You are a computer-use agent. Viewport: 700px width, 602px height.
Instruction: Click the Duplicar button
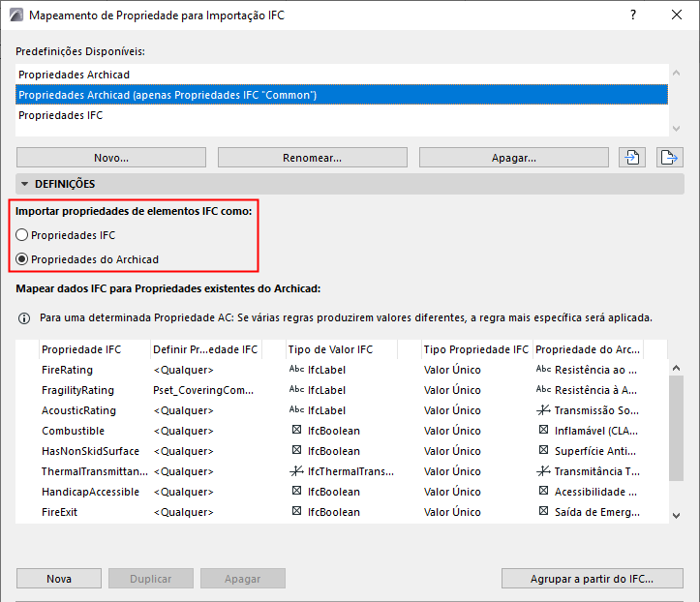point(151,579)
